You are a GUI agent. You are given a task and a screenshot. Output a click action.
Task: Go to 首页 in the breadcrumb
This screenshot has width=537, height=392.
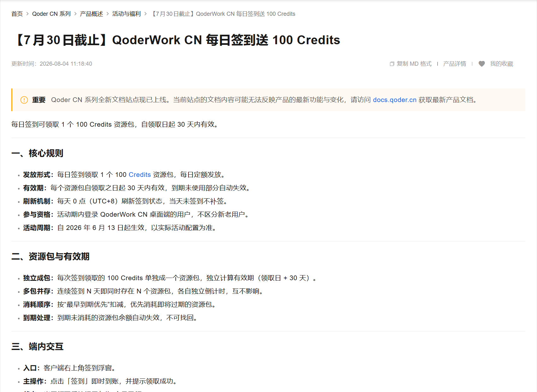pos(17,14)
